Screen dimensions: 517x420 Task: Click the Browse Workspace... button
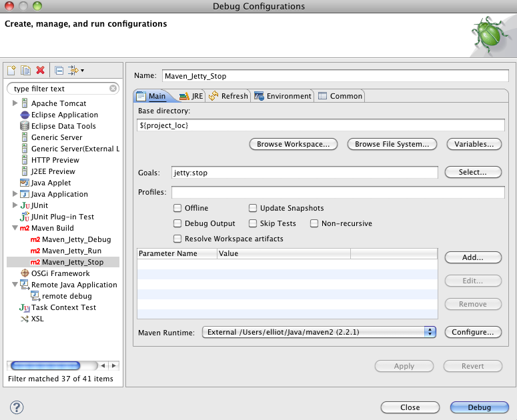tap(294, 144)
